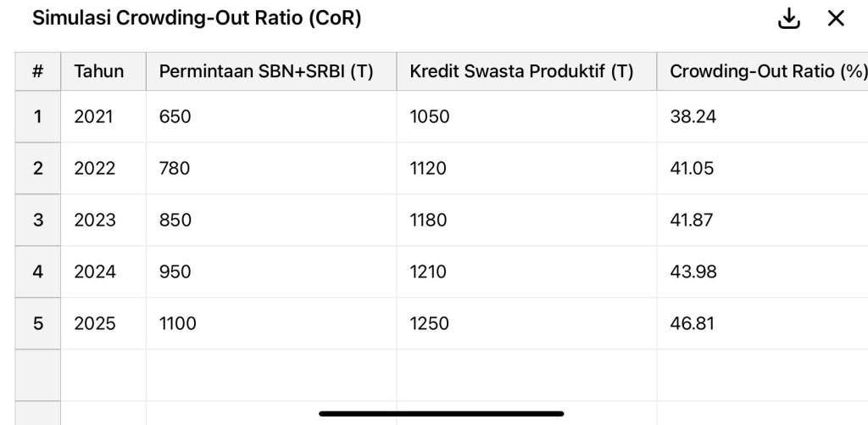868x425 pixels.
Task: Click the cell showing 1180
Action: pyautogui.click(x=429, y=220)
